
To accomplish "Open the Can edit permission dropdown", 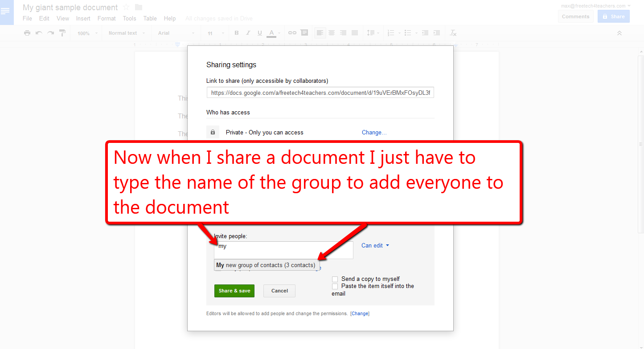I will [375, 245].
